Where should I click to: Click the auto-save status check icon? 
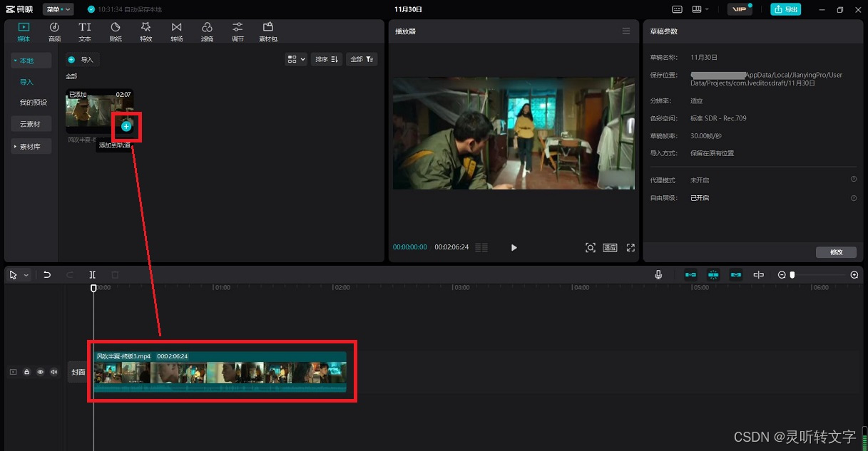click(91, 9)
